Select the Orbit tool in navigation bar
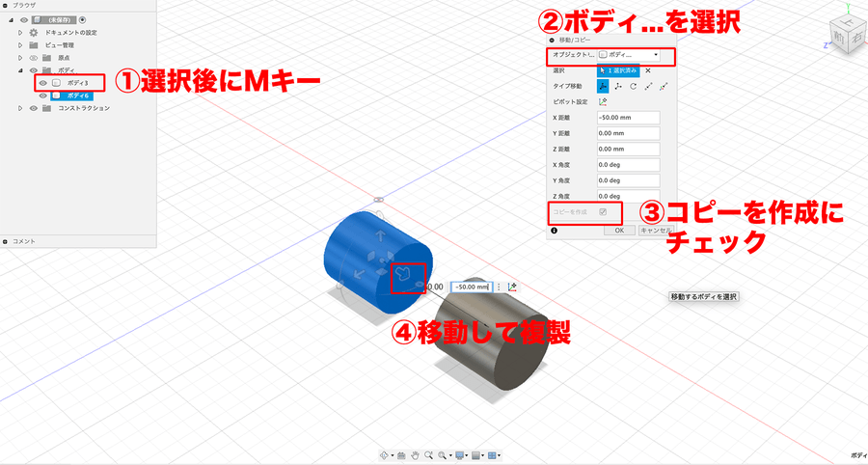The width and height of the screenshot is (868, 465). coord(384,455)
